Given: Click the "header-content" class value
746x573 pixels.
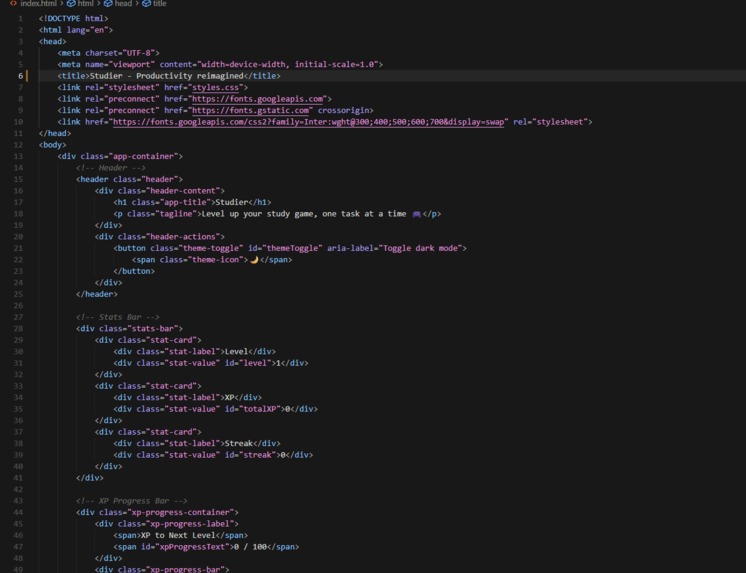Looking at the screenshot, I should [183, 191].
